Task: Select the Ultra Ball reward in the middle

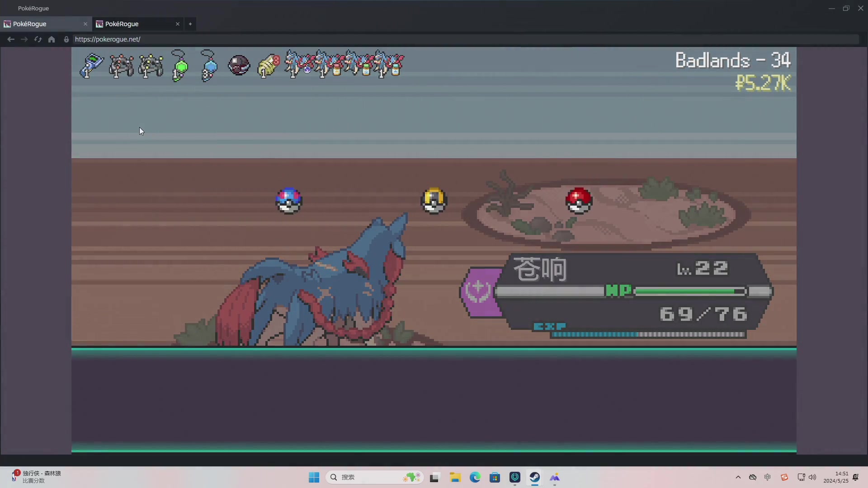Action: [434, 201]
